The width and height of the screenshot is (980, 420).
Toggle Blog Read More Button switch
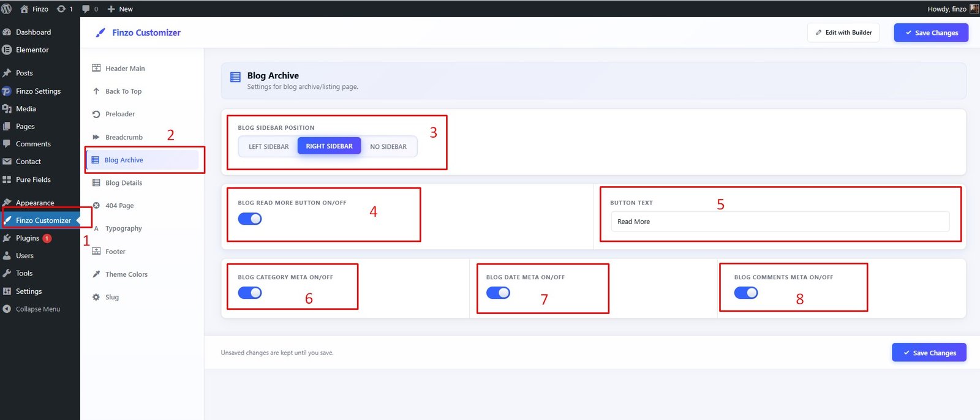250,219
